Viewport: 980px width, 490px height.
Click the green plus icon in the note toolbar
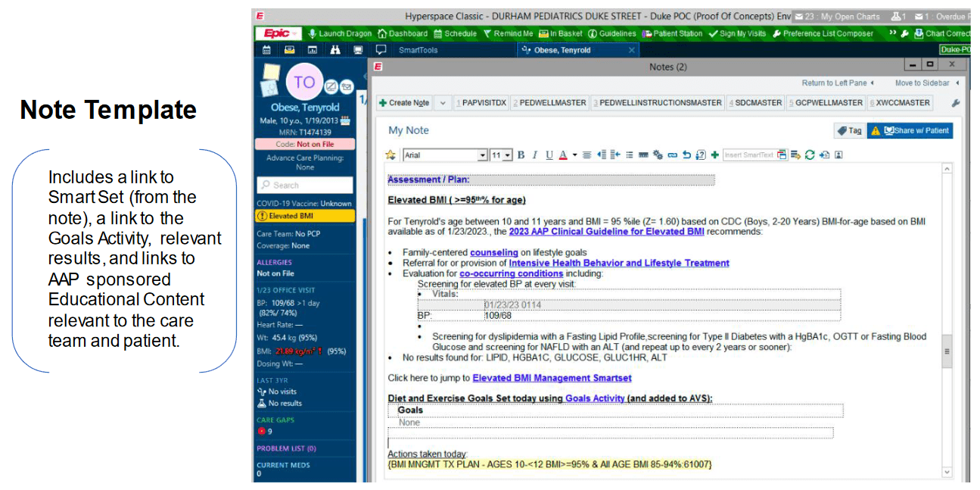714,155
